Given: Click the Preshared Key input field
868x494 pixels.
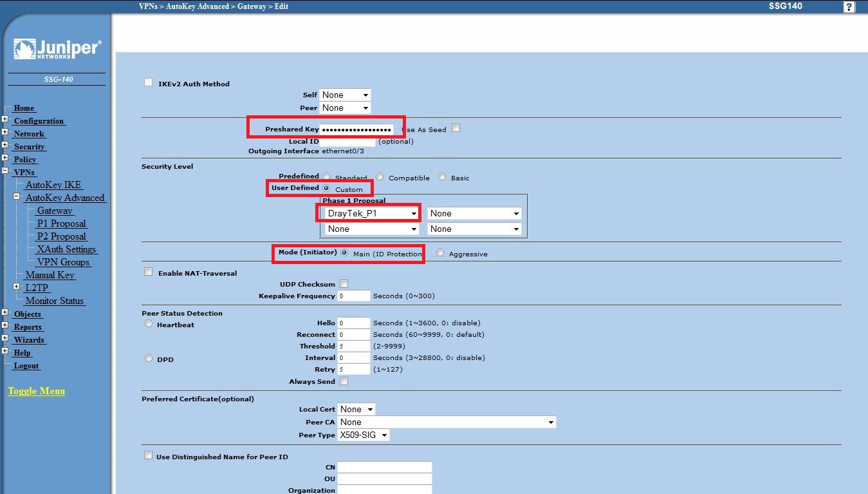Looking at the screenshot, I should point(357,129).
